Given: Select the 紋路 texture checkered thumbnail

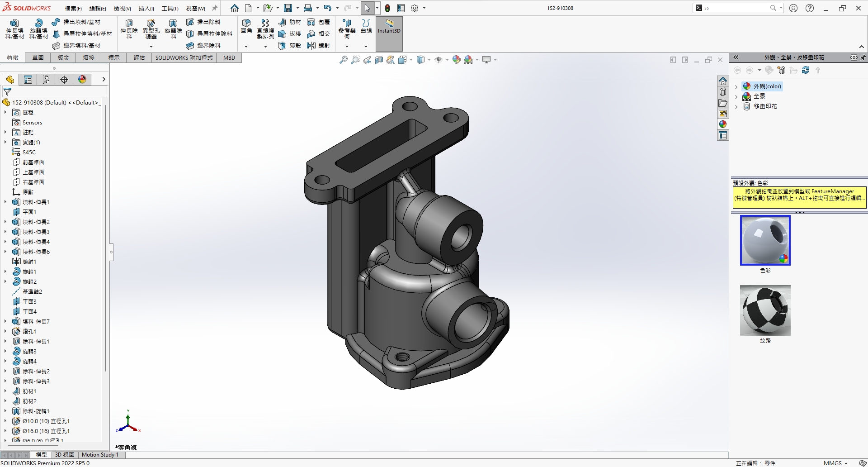Looking at the screenshot, I should (x=765, y=310).
